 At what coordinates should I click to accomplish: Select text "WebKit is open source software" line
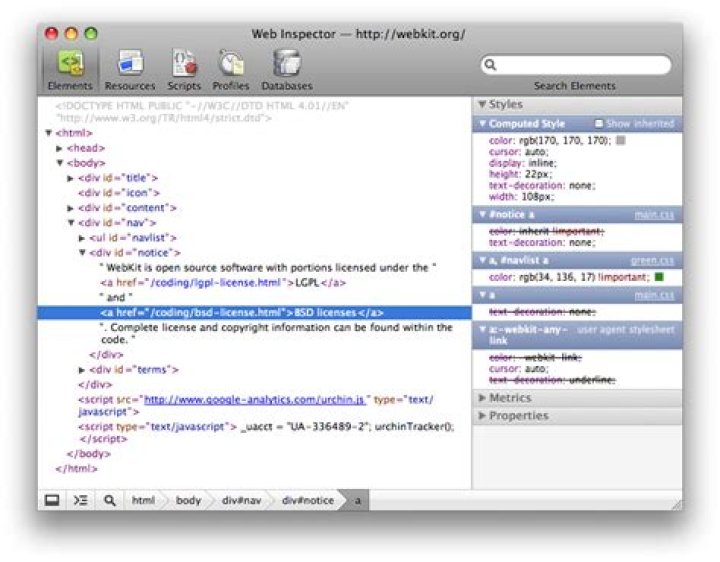coord(268,268)
